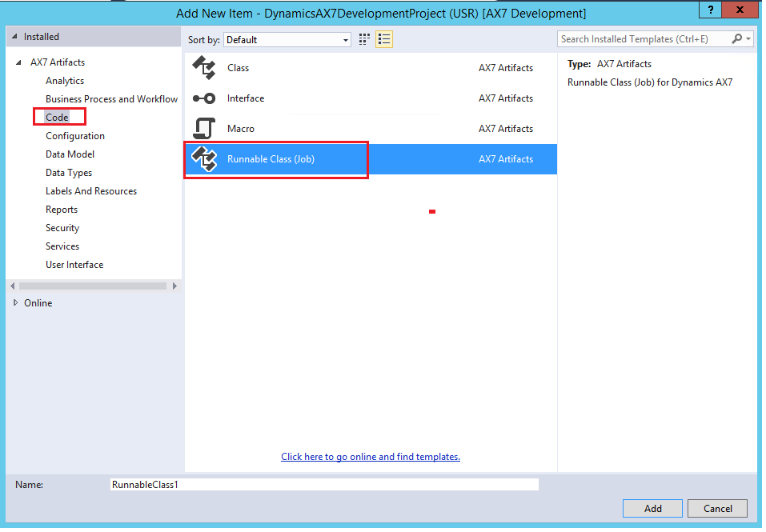The image size is (766, 532).
Task: Collapse the AX7 Artifacts tree node
Action: coord(20,62)
